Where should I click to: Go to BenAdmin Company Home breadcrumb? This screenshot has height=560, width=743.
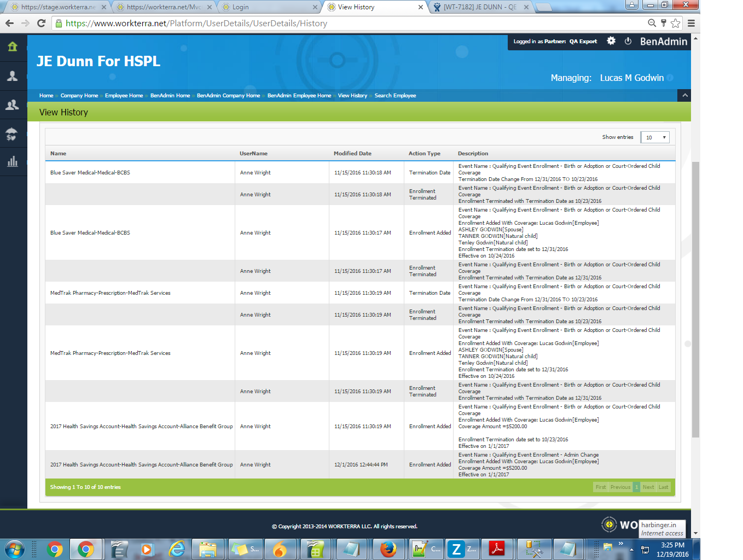pos(228,96)
